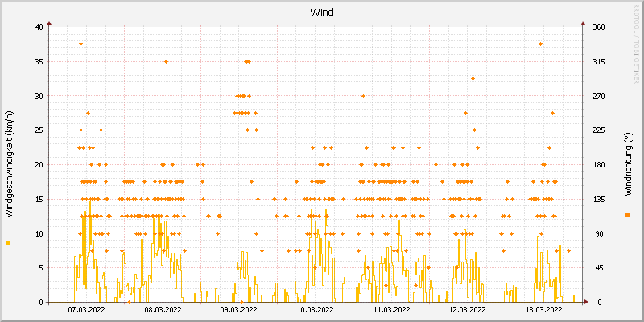Screen dimensions: 644x322
Task: Click the orange wind direction legend square
Action: (x=627, y=214)
